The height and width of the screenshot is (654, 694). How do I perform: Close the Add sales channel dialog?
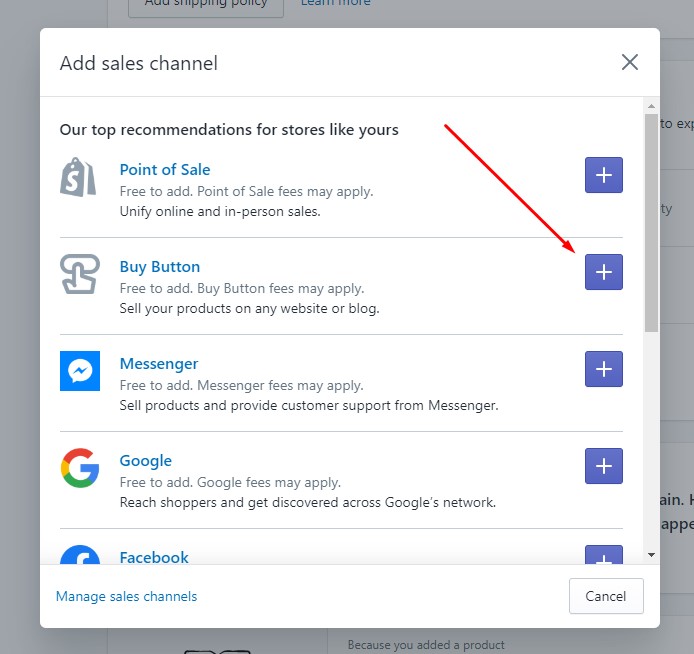pos(629,62)
